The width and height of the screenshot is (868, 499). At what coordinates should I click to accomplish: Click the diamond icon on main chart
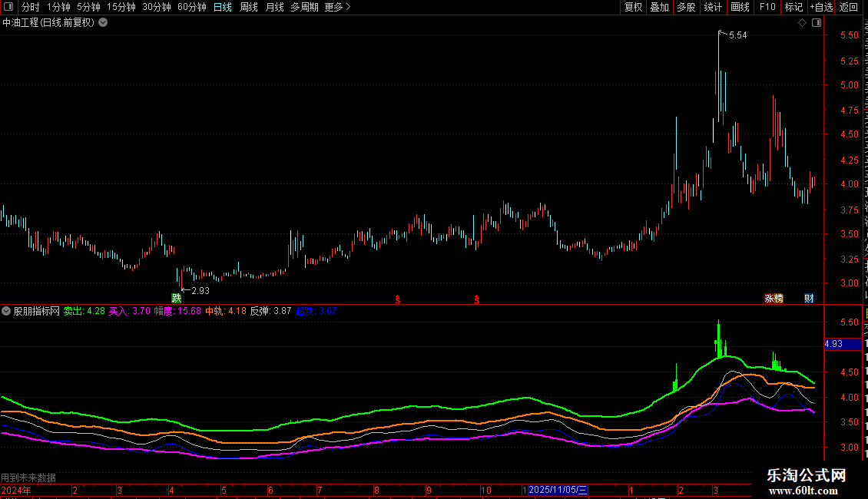point(802,23)
